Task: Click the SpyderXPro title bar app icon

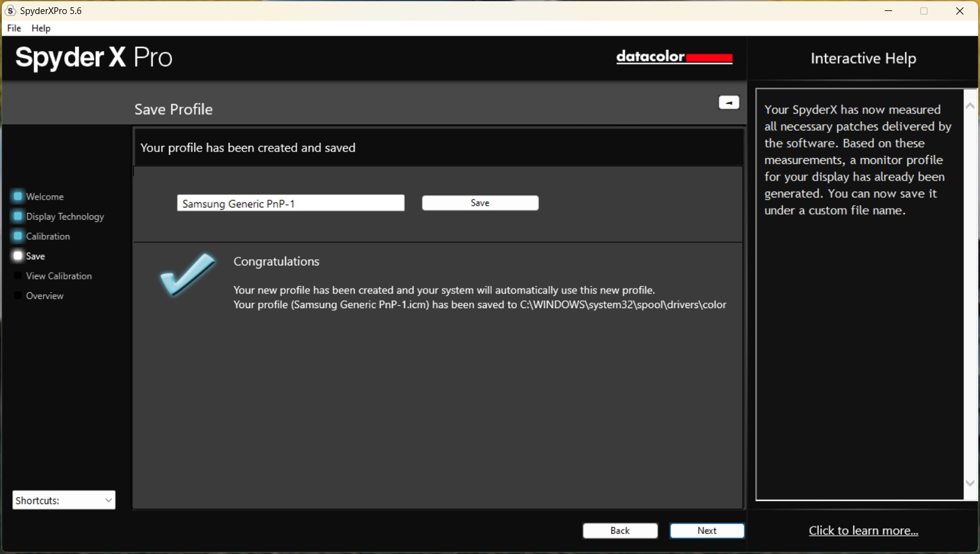Action: pyautogui.click(x=10, y=11)
